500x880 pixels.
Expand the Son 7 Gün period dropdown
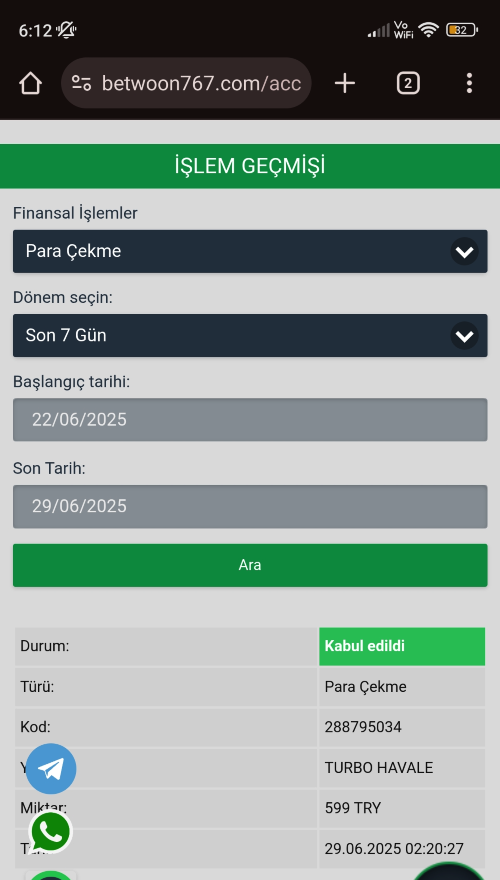250,336
